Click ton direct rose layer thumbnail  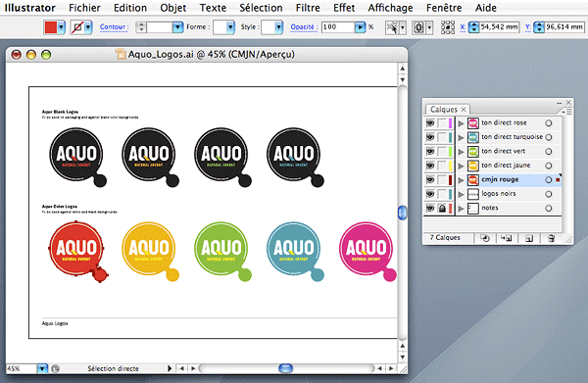(473, 122)
